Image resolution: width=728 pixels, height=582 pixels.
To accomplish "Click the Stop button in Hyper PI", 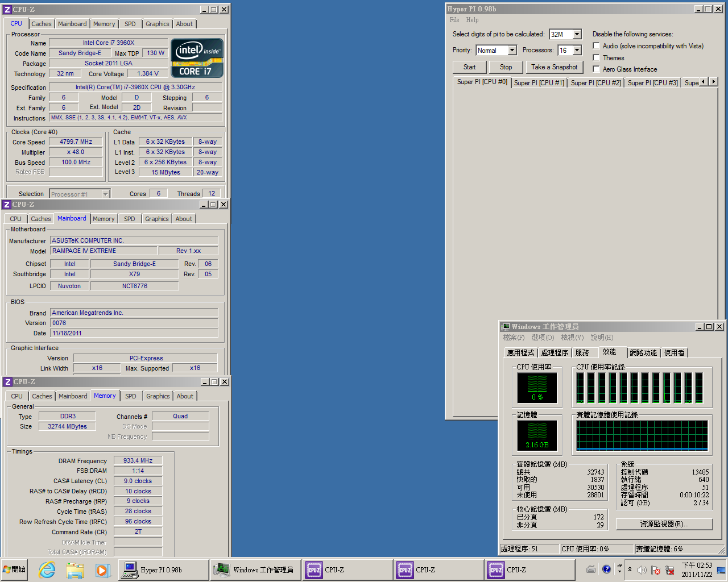I will point(506,67).
